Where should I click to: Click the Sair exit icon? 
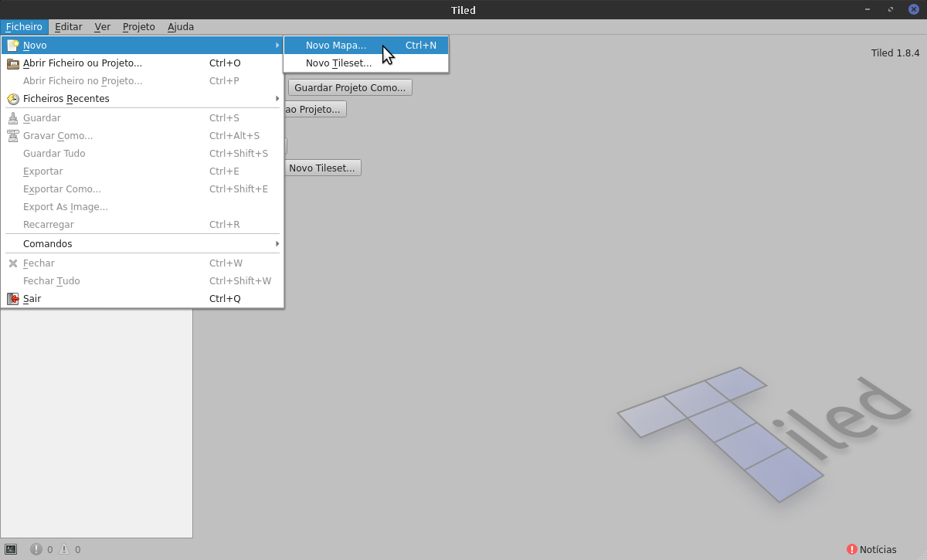[x=13, y=299]
